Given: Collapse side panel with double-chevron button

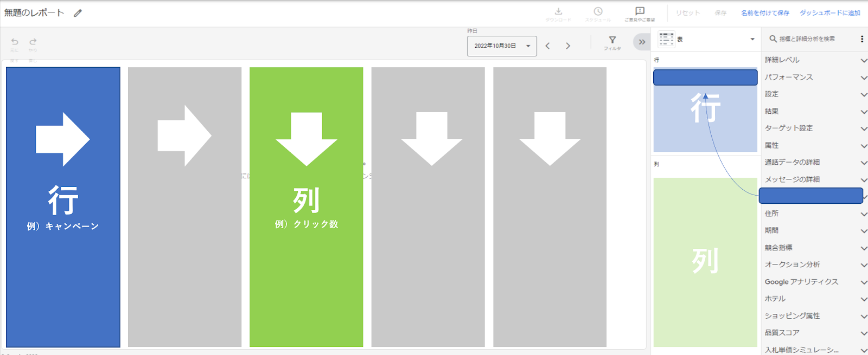Looking at the screenshot, I should (641, 42).
